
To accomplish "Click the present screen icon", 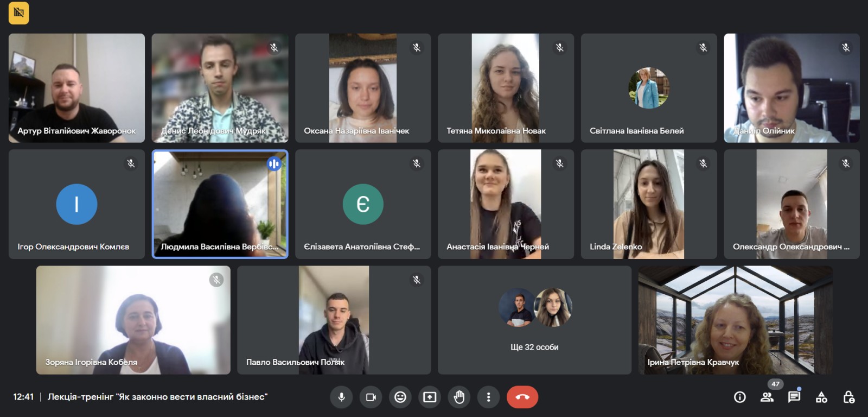I will tap(430, 397).
